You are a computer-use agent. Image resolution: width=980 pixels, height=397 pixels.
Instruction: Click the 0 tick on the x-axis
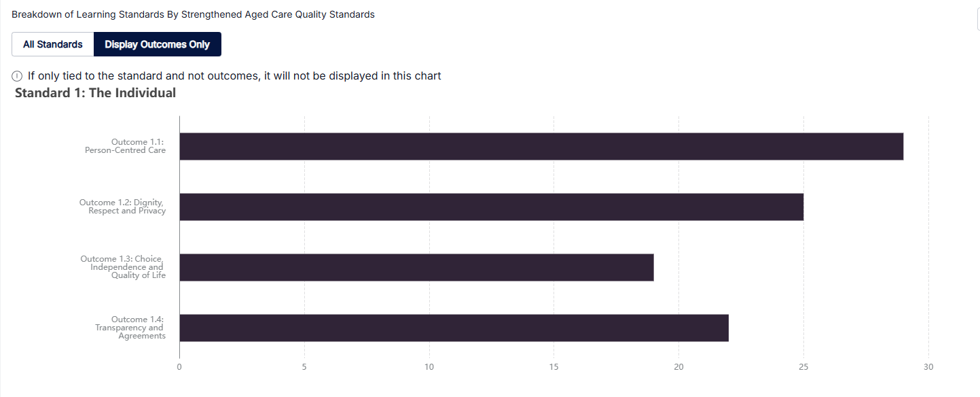(179, 367)
